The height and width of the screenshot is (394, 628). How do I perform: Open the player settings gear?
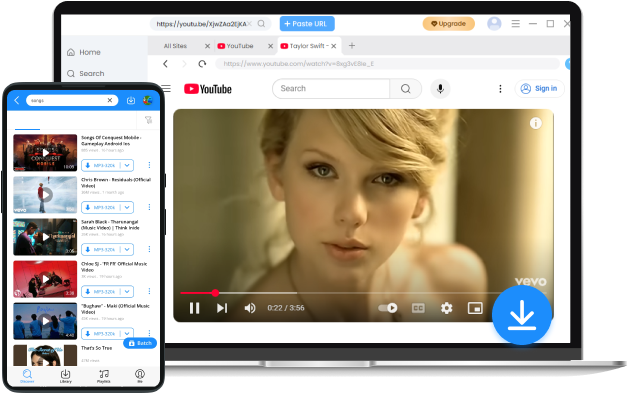point(447,308)
